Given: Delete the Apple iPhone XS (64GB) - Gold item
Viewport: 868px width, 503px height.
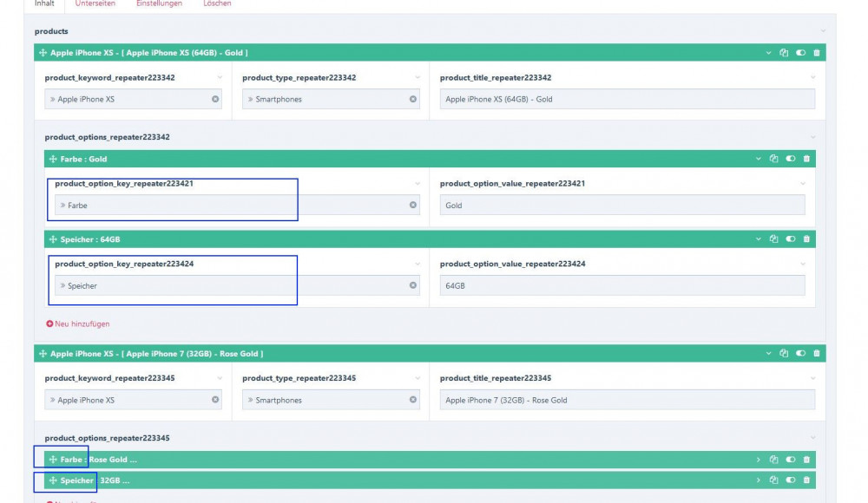Looking at the screenshot, I should tap(817, 53).
